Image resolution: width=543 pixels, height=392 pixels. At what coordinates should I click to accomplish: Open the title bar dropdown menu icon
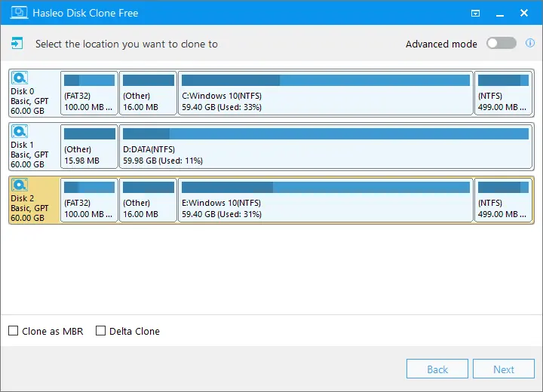(x=475, y=13)
